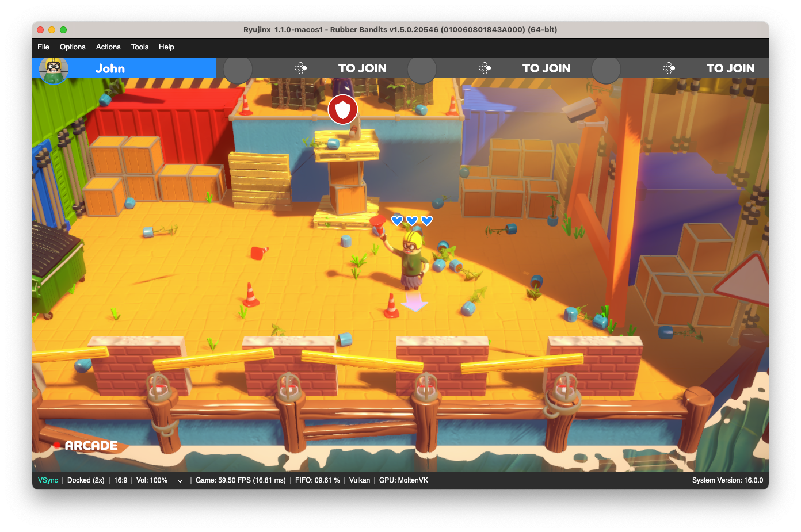The image size is (801, 532).
Task: Click the FIFO: 09.61 % readout
Action: 318,480
